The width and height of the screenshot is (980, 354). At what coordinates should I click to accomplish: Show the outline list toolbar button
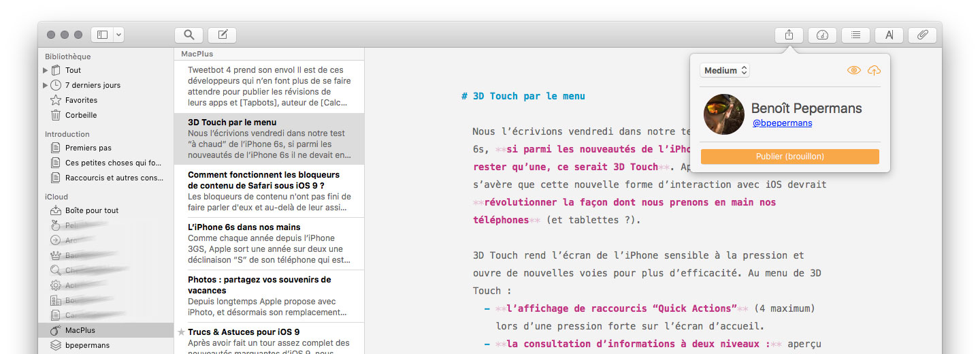[x=855, y=35]
